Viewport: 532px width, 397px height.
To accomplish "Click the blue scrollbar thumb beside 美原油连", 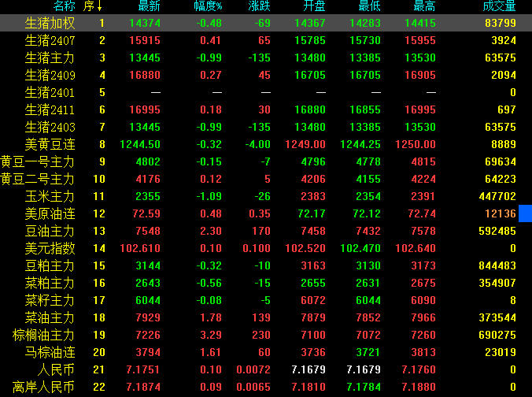I will (x=525, y=213).
